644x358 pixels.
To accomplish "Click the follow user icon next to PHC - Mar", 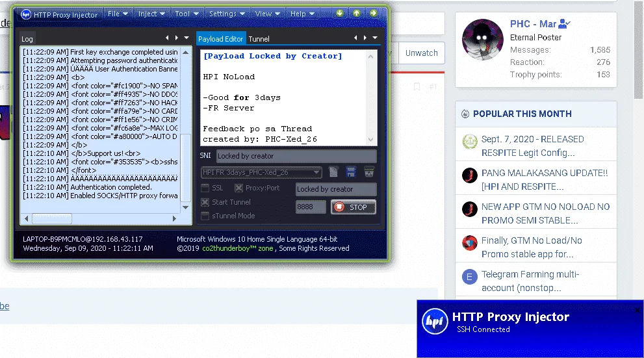I will (565, 24).
